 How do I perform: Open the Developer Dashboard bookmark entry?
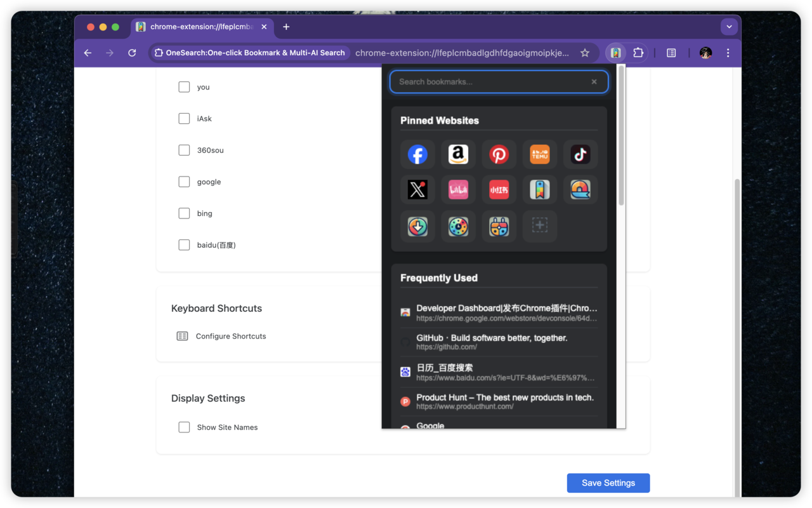pos(499,312)
